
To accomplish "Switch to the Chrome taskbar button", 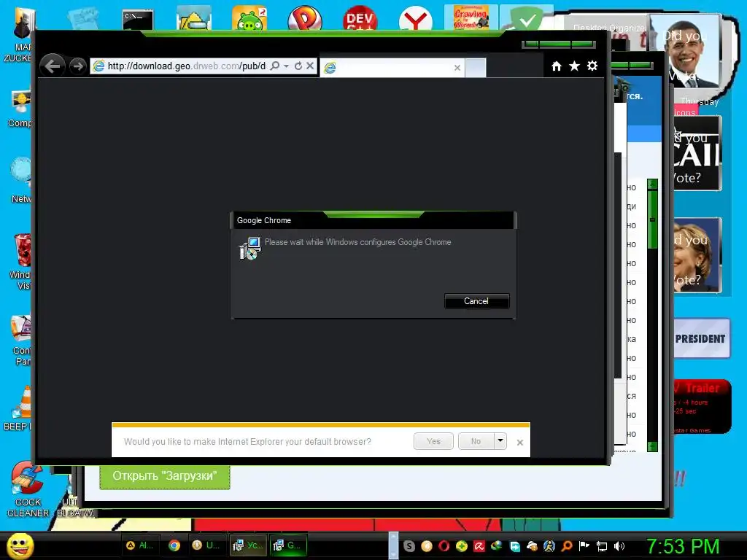I will coord(174,545).
